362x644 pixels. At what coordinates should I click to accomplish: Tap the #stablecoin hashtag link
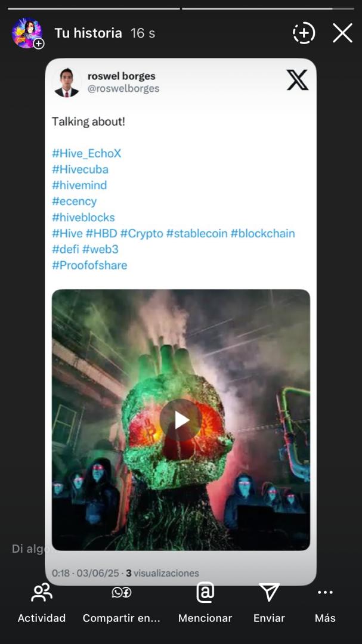(196, 233)
